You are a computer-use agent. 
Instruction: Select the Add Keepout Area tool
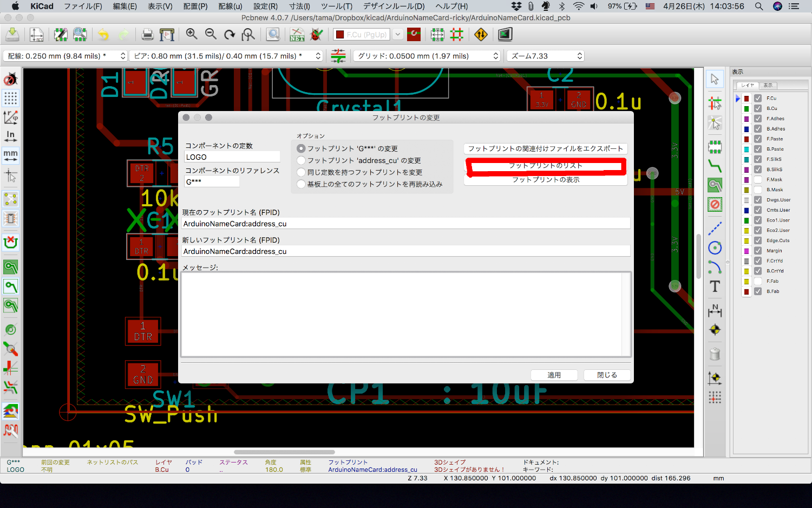(715, 204)
